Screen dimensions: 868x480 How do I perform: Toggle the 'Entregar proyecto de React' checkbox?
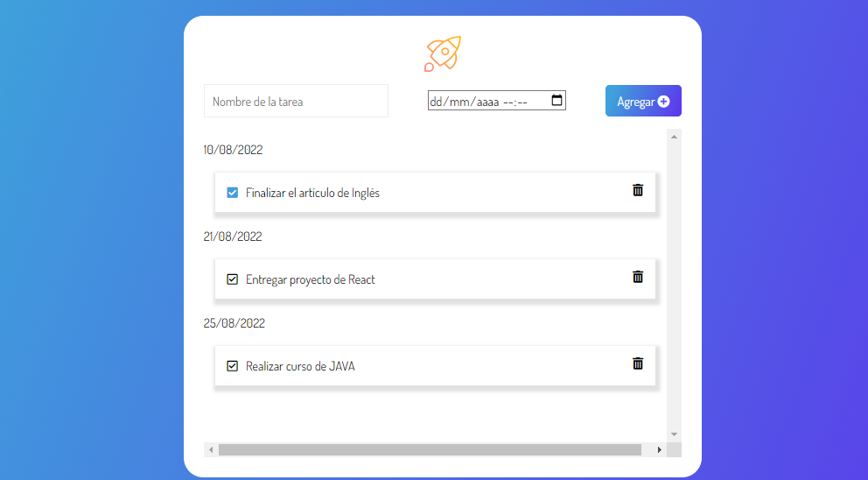tap(232, 279)
